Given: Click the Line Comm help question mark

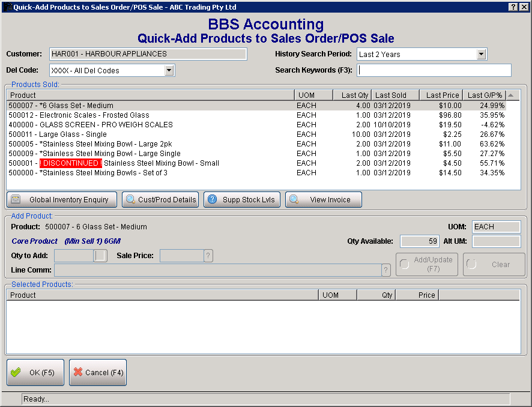Looking at the screenshot, I should pyautogui.click(x=386, y=270).
